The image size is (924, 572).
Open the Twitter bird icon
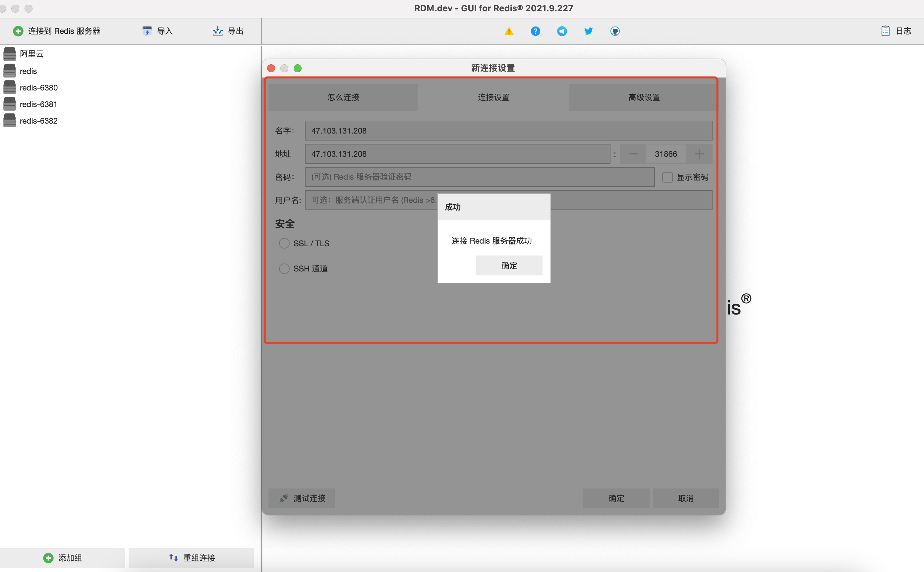589,31
